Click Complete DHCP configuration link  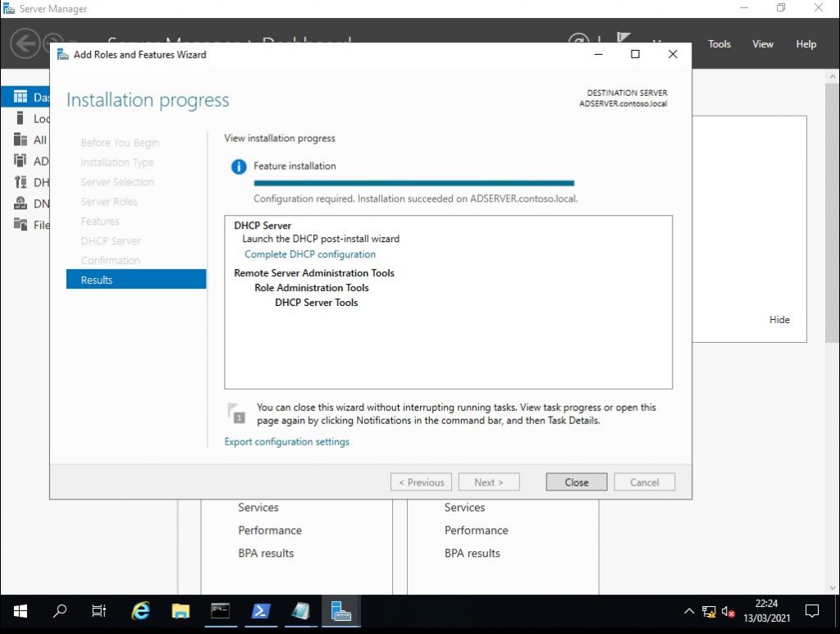(310, 254)
